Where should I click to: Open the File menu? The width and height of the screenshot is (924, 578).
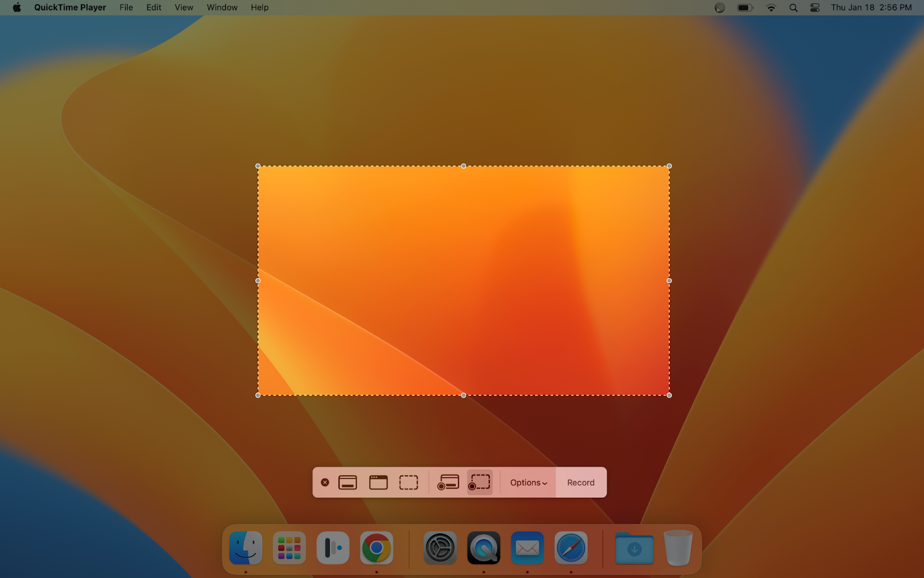tap(126, 8)
